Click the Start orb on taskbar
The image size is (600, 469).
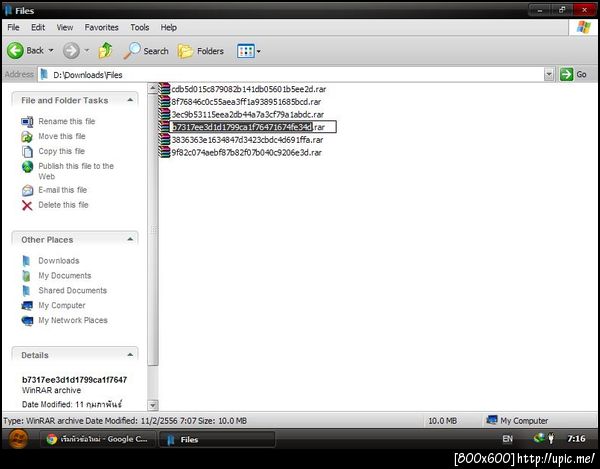point(18,439)
